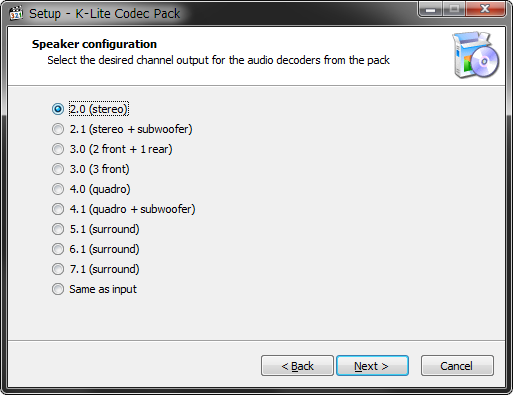Viewport: 513px width, 395px height.
Task: Click the Speaker configuration heading
Action: point(94,44)
